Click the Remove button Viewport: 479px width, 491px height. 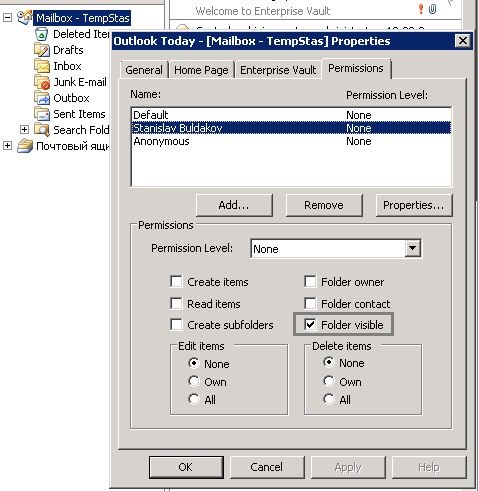324,205
